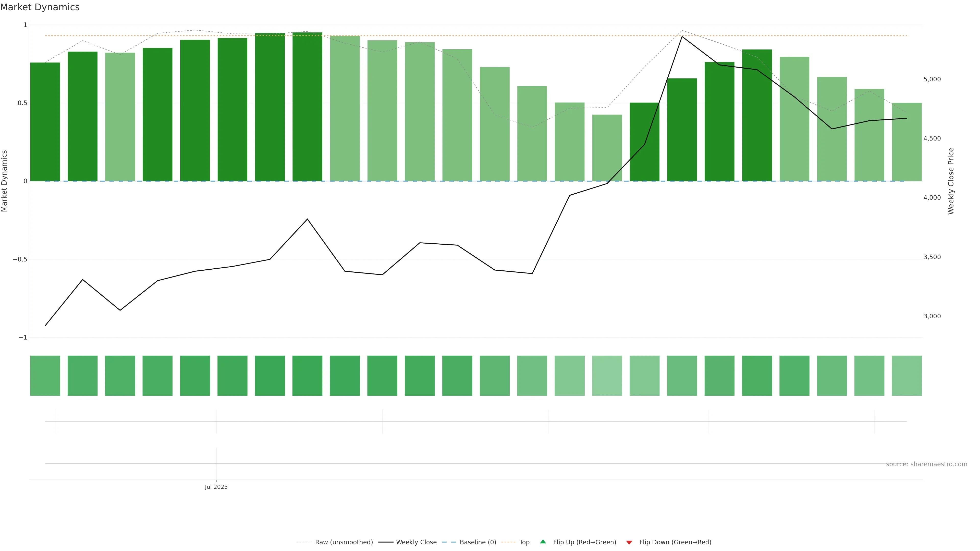Click the lightest green heatmap square
The width and height of the screenshot is (980, 551).
tap(607, 376)
